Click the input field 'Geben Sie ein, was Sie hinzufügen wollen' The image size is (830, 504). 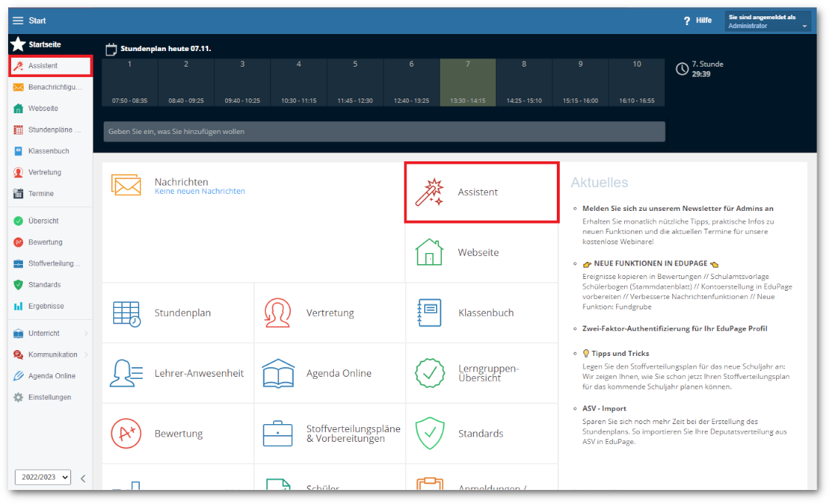[384, 132]
